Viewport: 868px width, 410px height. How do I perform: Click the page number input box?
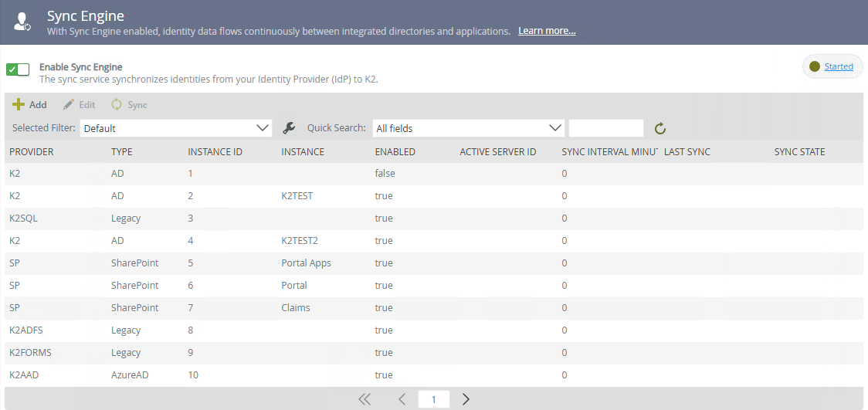point(434,399)
